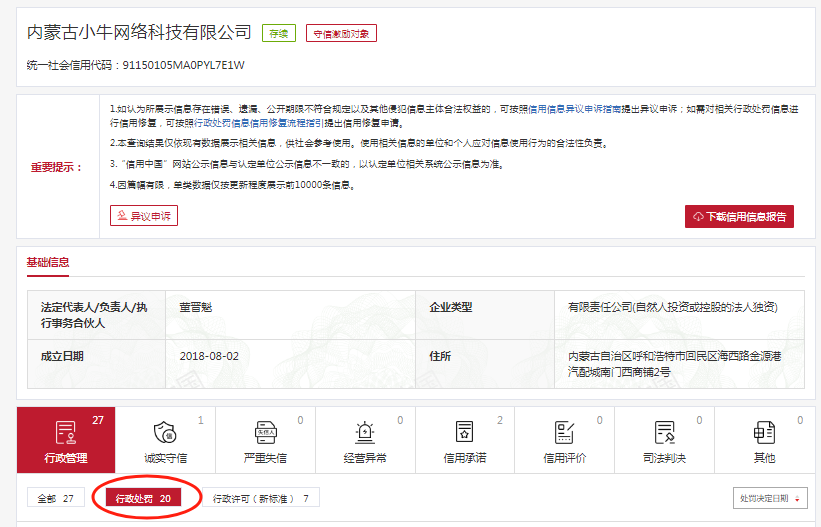Click the 有限责任公司 enterprise type value

[673, 307]
